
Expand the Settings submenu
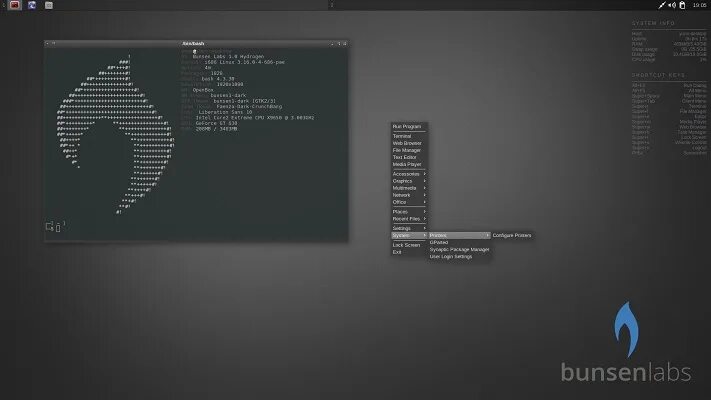[x=409, y=229]
